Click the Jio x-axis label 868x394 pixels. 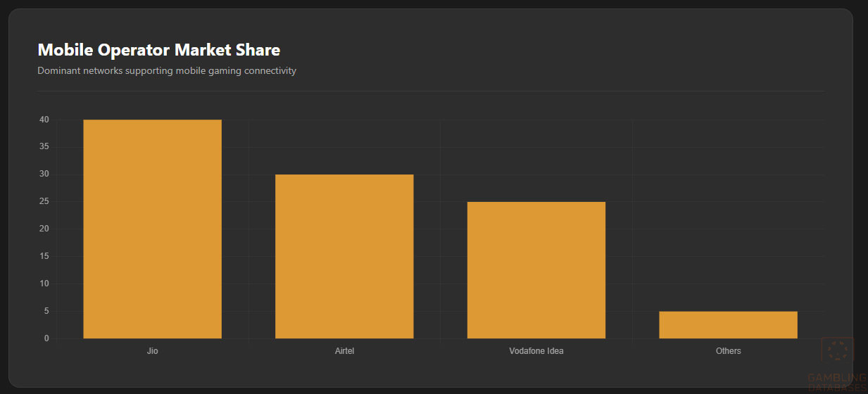pyautogui.click(x=152, y=351)
